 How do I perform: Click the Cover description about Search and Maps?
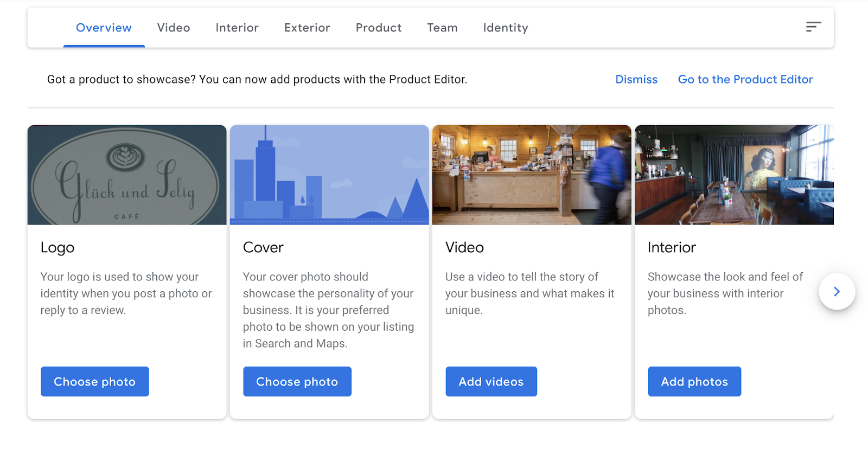tap(329, 310)
